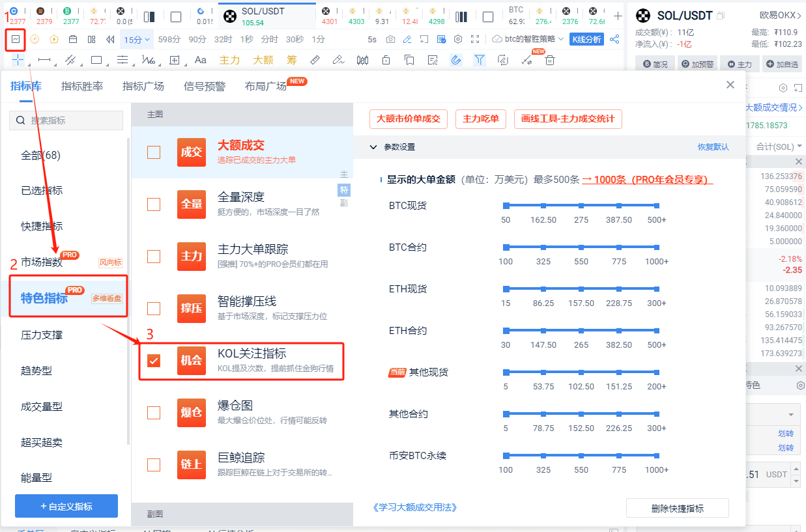The height and width of the screenshot is (532, 806).
Task: Click the clock icon in top toolbar
Action: [x=35, y=39]
